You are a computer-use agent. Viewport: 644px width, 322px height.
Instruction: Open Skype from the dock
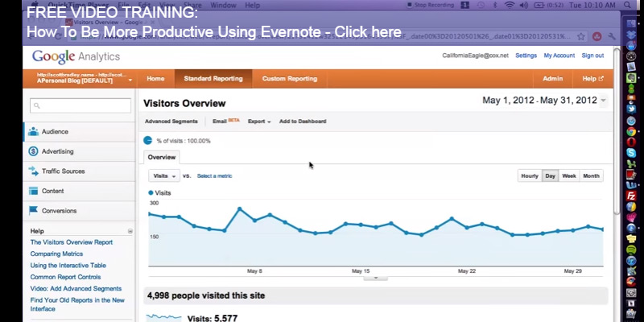(631, 153)
